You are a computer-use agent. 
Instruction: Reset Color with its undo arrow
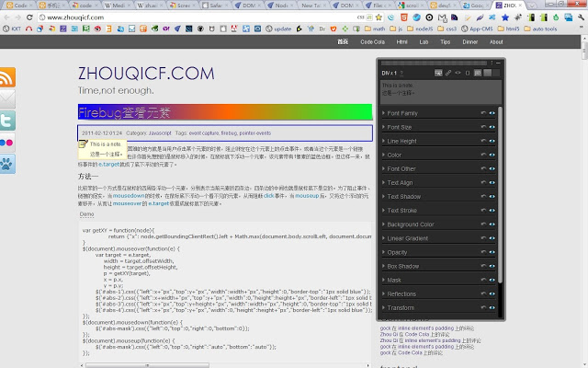[483, 155]
